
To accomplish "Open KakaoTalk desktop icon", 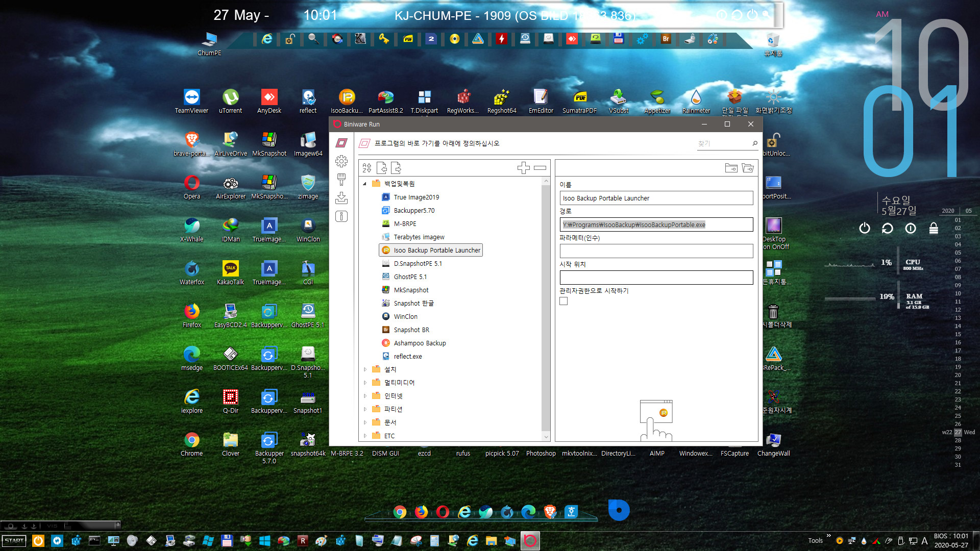I will [231, 272].
